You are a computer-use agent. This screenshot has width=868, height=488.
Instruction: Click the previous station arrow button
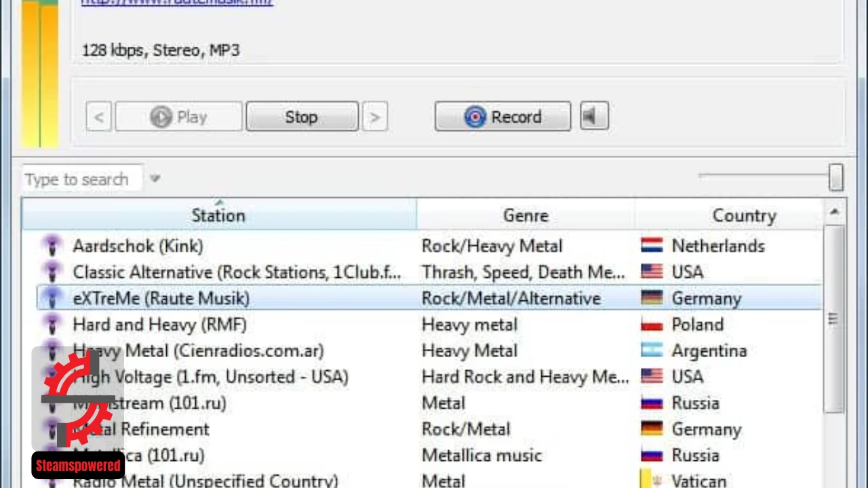pyautogui.click(x=99, y=117)
